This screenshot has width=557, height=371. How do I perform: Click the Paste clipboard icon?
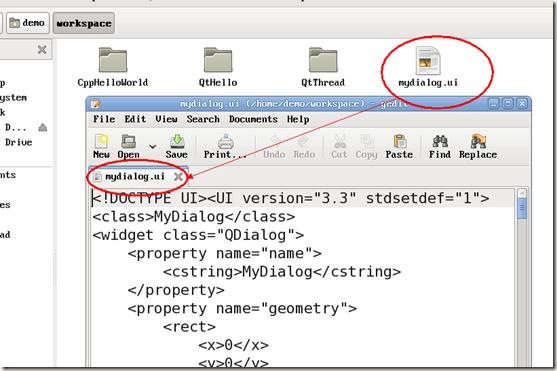(x=400, y=141)
